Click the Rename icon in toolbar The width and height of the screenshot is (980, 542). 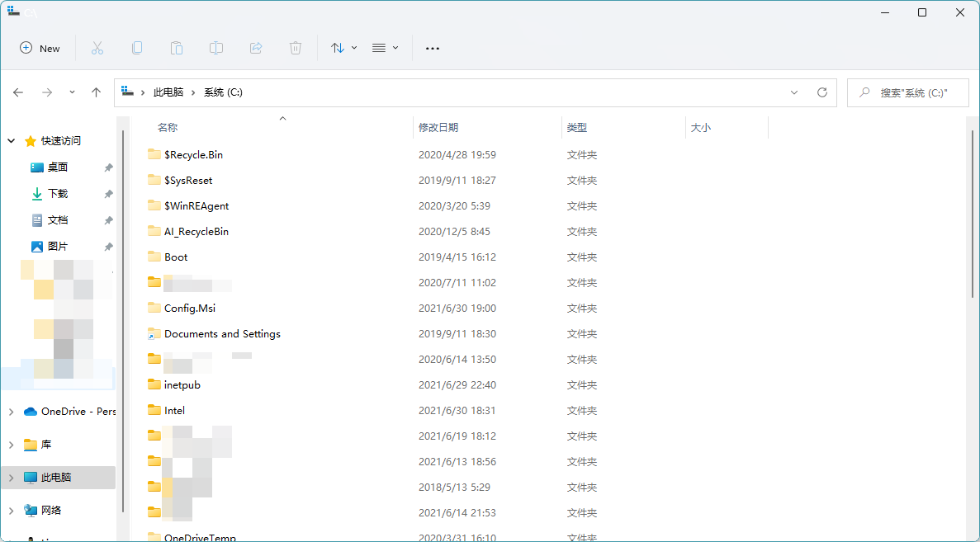pyautogui.click(x=216, y=48)
